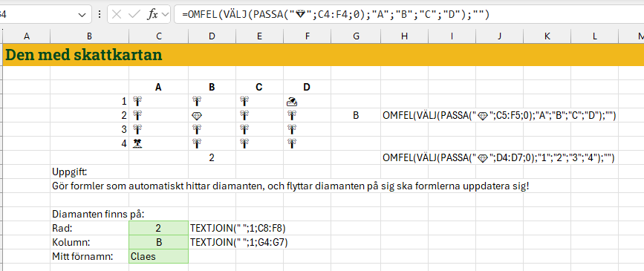Click the title 'Den med skattkartan'
644x271 pixels.
coord(84,55)
